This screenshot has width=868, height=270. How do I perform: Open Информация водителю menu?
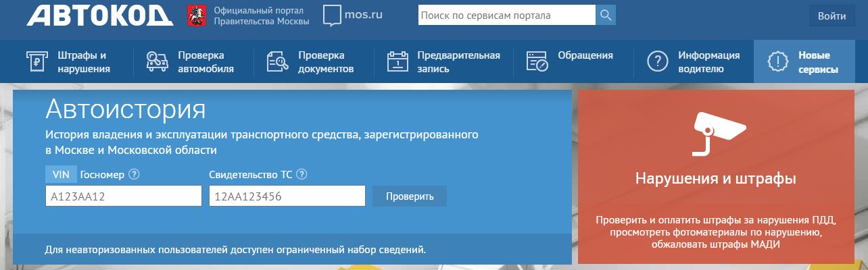pos(709,62)
